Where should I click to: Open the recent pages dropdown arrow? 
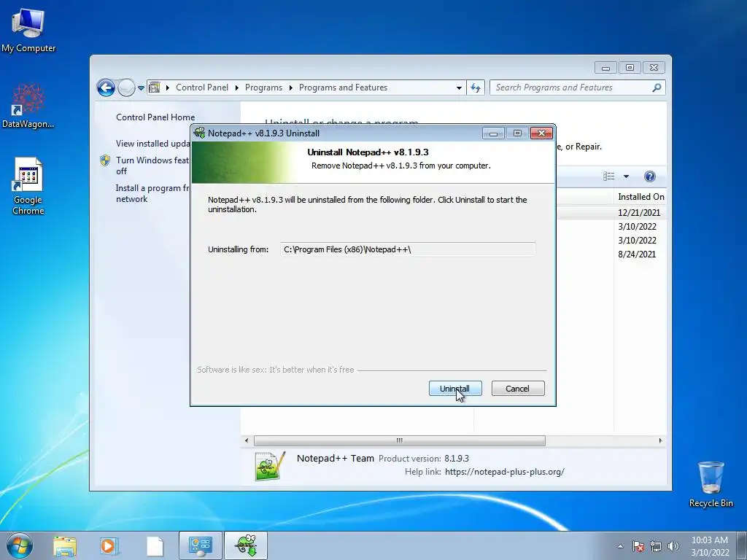pos(141,87)
